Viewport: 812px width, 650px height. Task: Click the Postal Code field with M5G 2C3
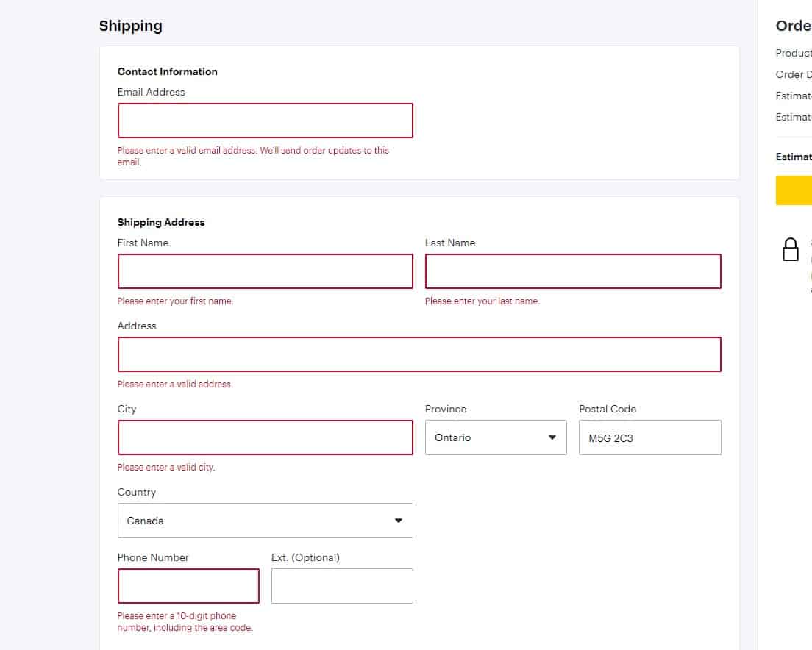point(649,438)
